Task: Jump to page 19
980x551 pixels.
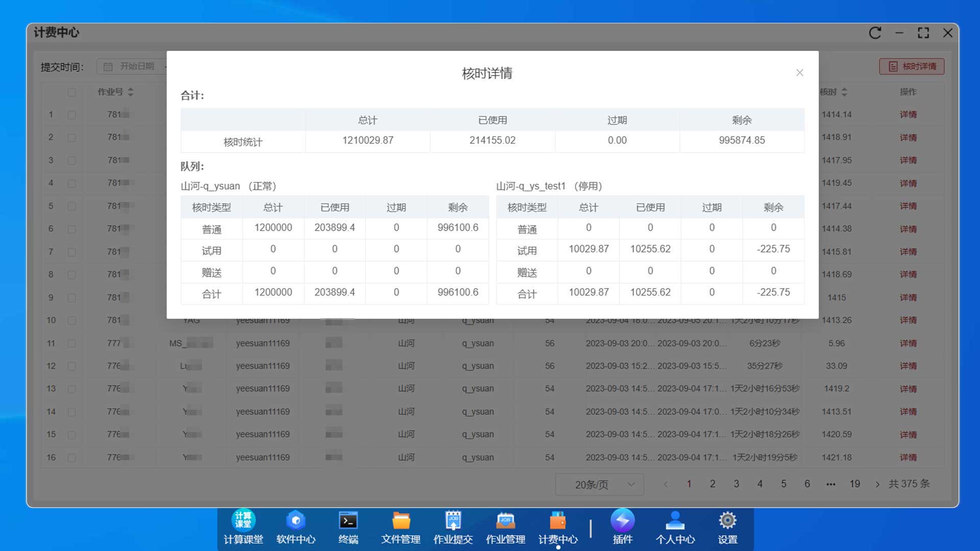Action: [855, 484]
